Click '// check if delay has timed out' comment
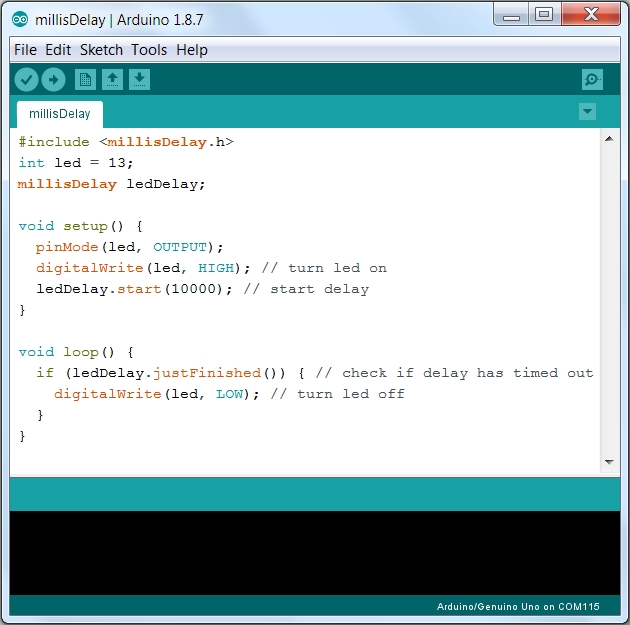 click(454, 373)
